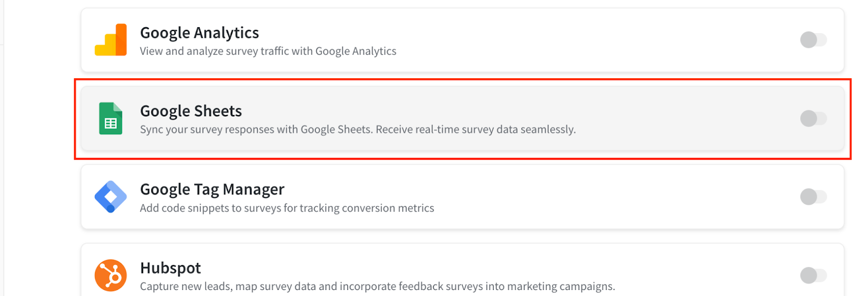Click the orange Hubspot logo icon
This screenshot has width=868, height=296.
pyautogui.click(x=111, y=275)
